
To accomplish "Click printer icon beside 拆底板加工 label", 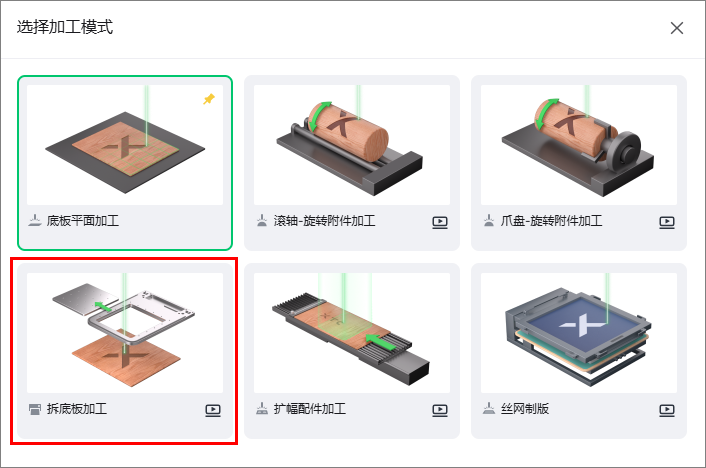I will point(35,409).
